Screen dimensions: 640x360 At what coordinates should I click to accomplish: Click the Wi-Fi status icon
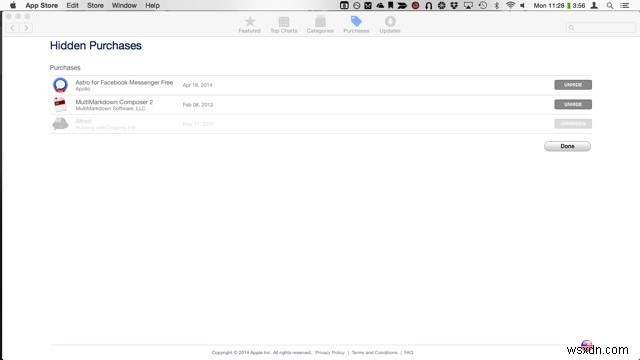510,5
